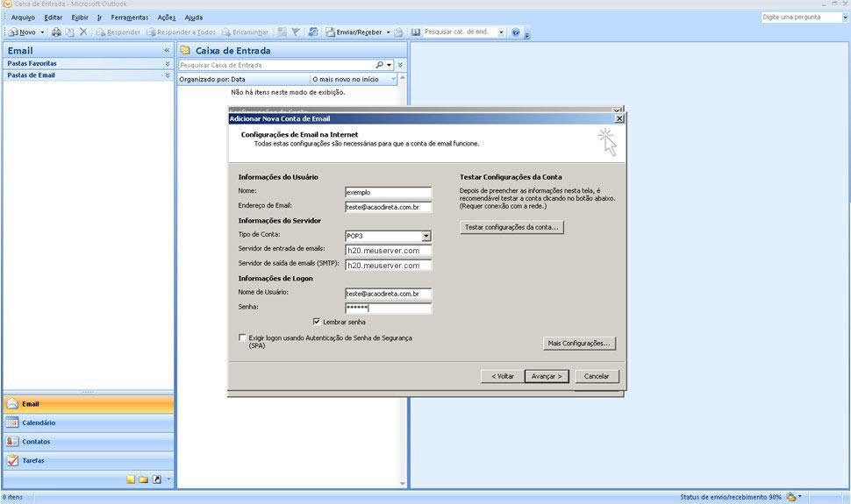Expand the Pastas Favoritas section
The width and height of the screenshot is (851, 504).
(x=167, y=64)
